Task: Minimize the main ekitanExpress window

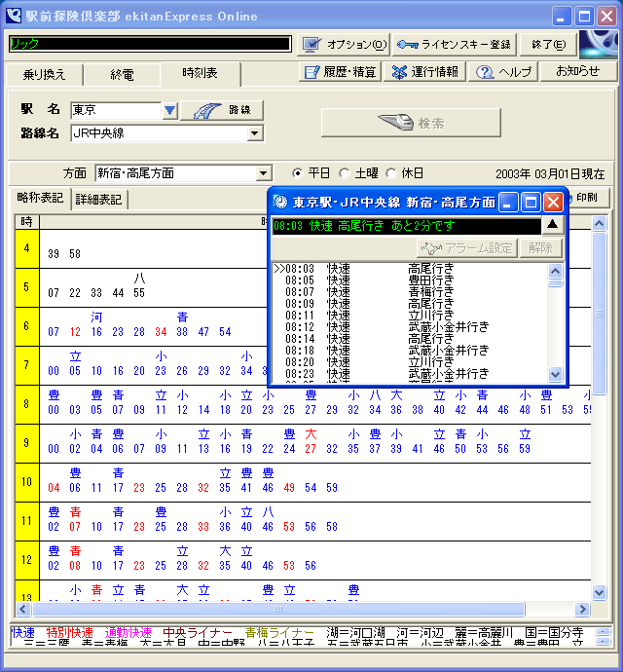Action: click(562, 17)
